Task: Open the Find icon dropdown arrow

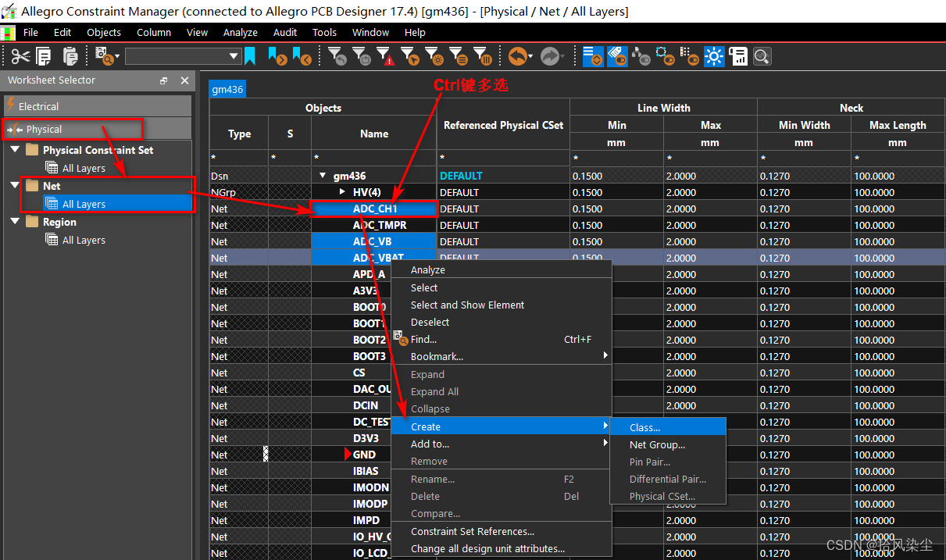Action: tap(116, 57)
